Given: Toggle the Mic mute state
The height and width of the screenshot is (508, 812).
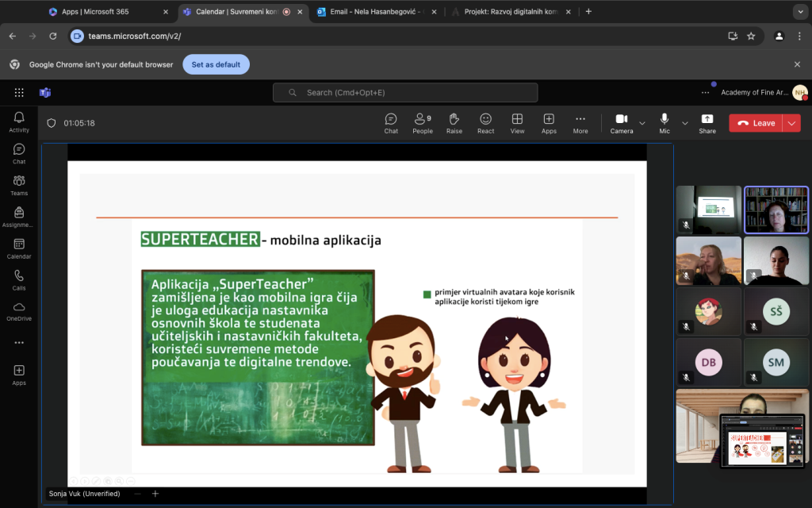Looking at the screenshot, I should pos(665,122).
